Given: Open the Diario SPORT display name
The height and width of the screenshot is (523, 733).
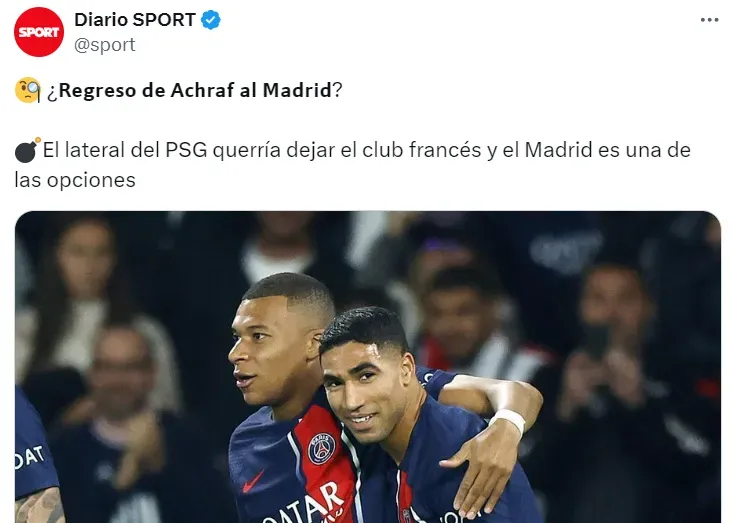Looking at the screenshot, I should (x=135, y=20).
